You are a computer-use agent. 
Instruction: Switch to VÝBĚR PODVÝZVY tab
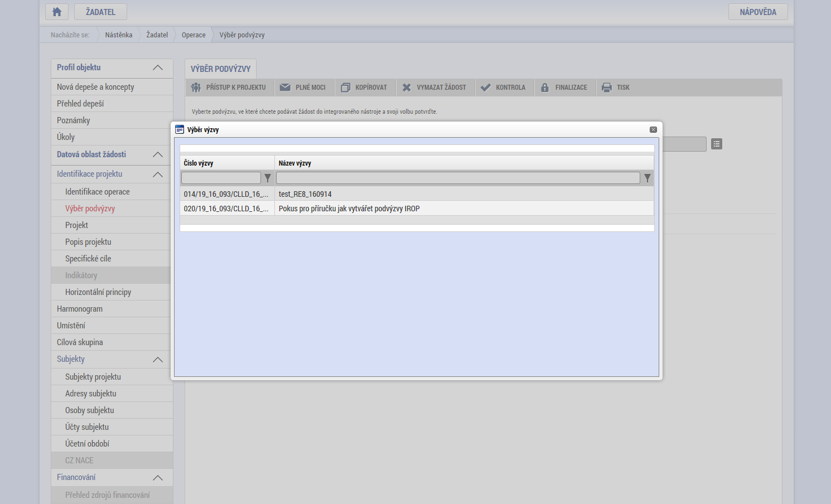click(220, 69)
